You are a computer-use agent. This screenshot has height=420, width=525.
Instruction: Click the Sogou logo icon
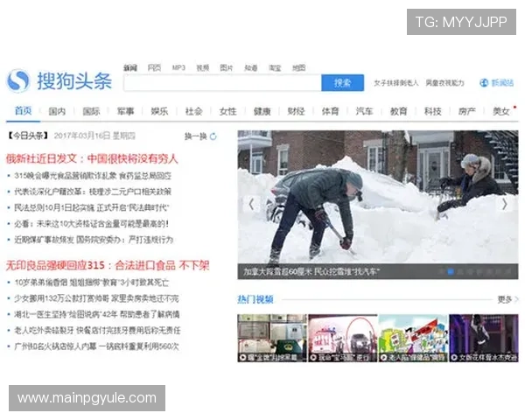pos(18,80)
